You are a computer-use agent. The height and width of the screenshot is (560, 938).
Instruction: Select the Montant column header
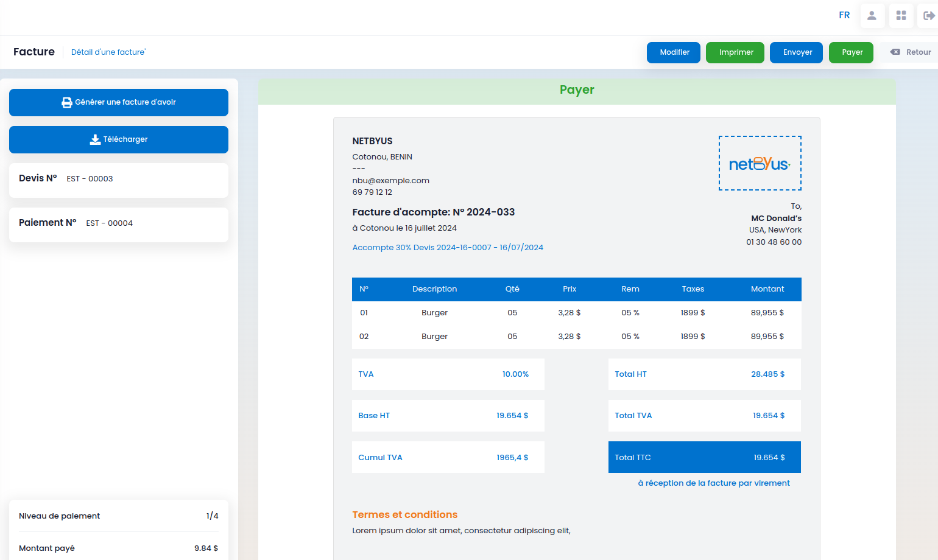pos(767,289)
